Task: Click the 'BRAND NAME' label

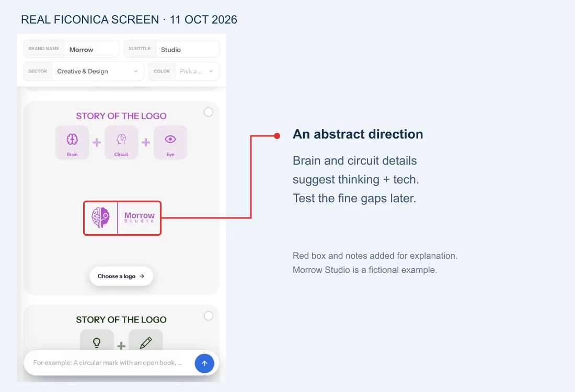Action: pos(43,49)
